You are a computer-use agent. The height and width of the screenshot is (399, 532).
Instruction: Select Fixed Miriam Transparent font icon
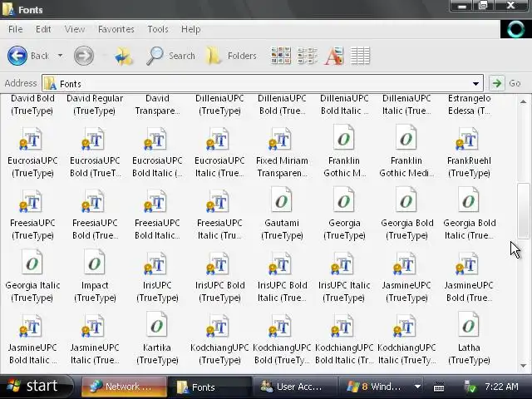tap(280, 139)
